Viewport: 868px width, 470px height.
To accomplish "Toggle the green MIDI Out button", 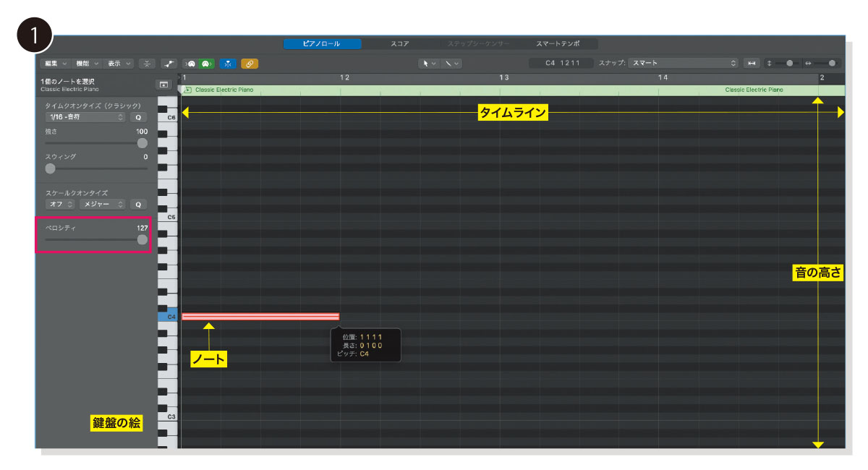I will click(x=207, y=64).
